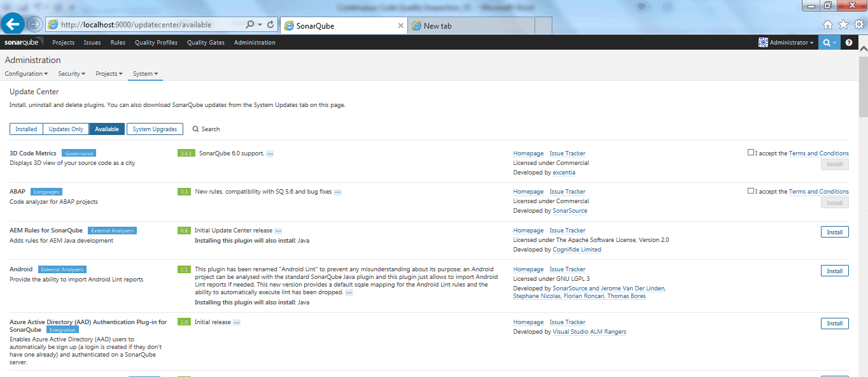This screenshot has width=868, height=377.
Task: Open Issue Tracker link for ABAP
Action: point(568,192)
